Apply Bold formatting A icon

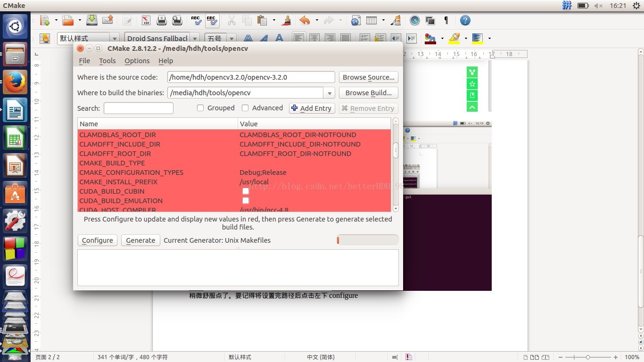pos(248,38)
